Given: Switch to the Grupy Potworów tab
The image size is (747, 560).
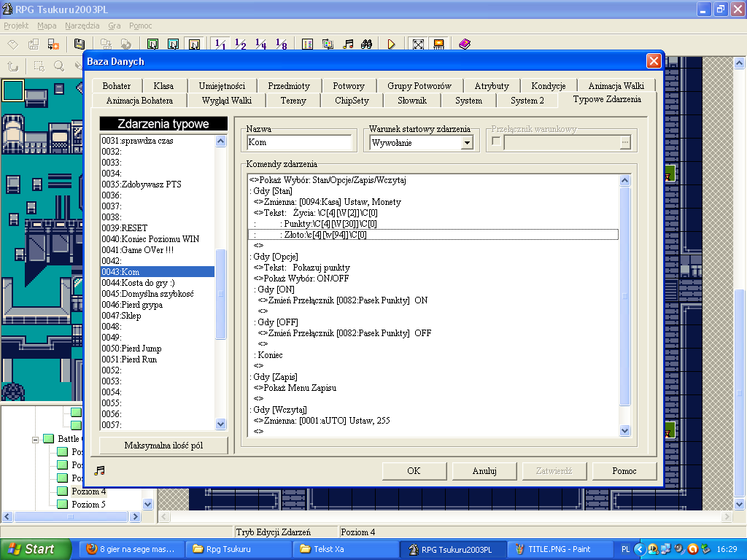Looking at the screenshot, I should [419, 86].
